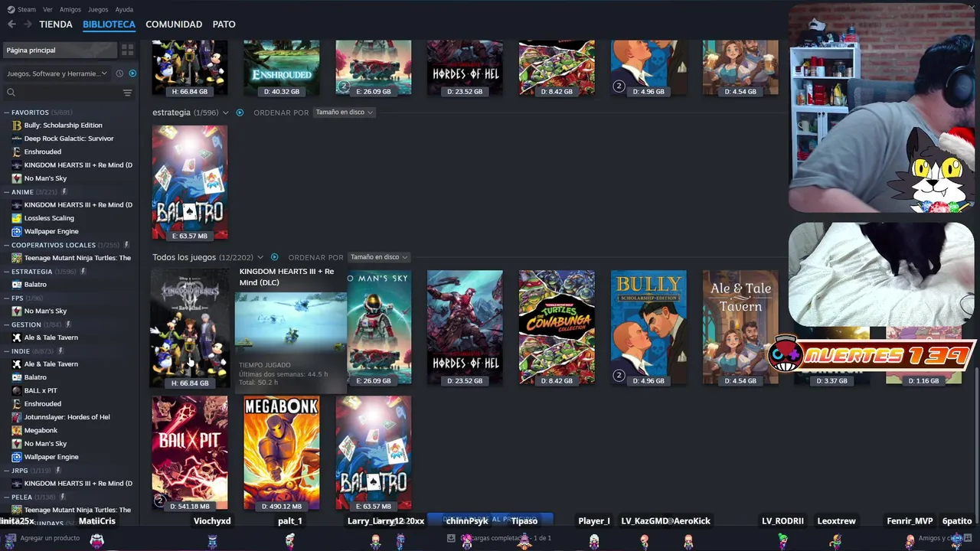Click Jotunnslayer icon in Indie list
This screenshot has height=551, width=980.
[x=17, y=417]
